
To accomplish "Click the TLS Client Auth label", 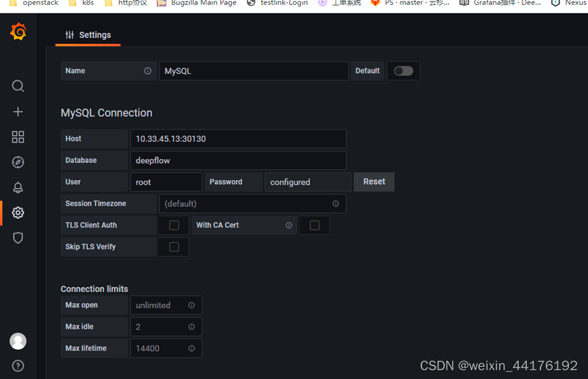I will coord(91,225).
